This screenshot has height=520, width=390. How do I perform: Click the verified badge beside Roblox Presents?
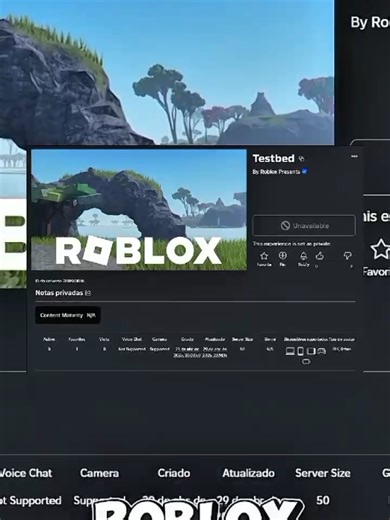pyautogui.click(x=304, y=171)
